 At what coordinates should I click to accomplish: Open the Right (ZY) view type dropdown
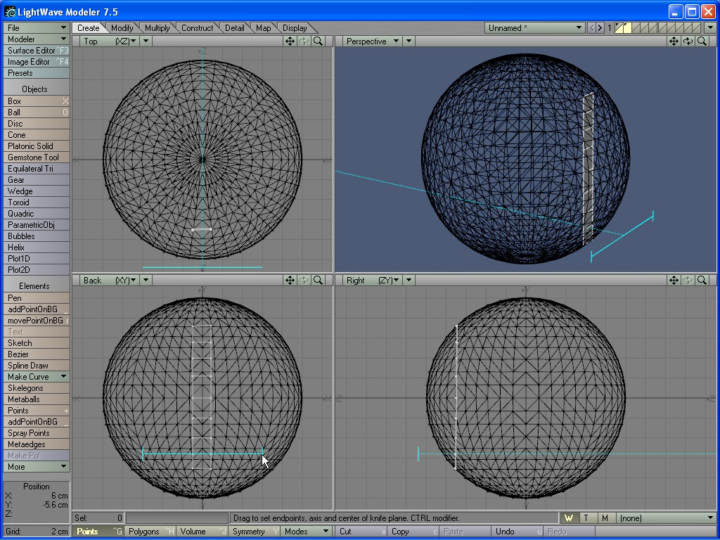point(372,280)
